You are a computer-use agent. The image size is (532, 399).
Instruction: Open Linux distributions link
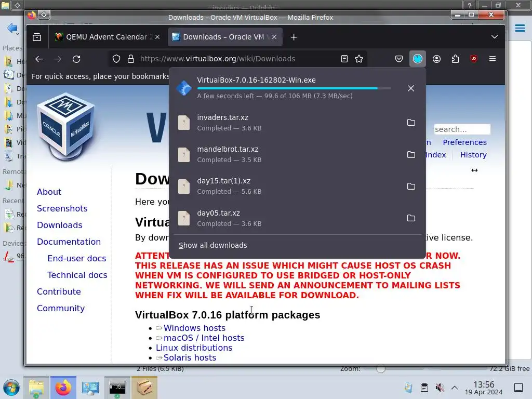point(194,348)
